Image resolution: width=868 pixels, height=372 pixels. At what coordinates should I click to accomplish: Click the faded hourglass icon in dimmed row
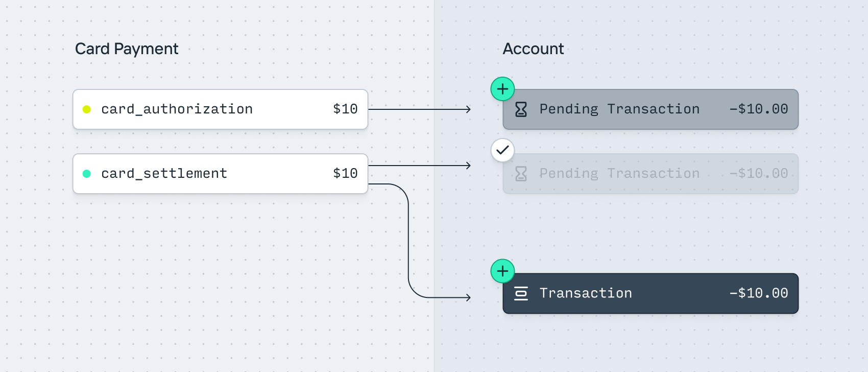pyautogui.click(x=521, y=174)
